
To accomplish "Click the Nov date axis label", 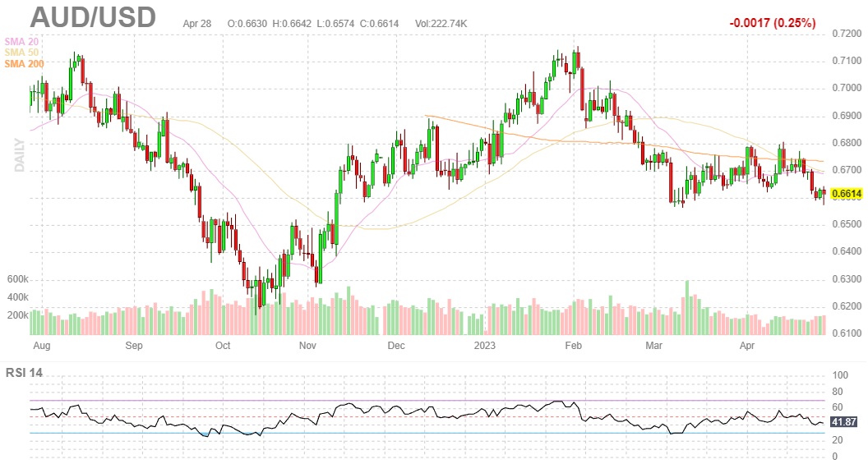I will pos(307,346).
